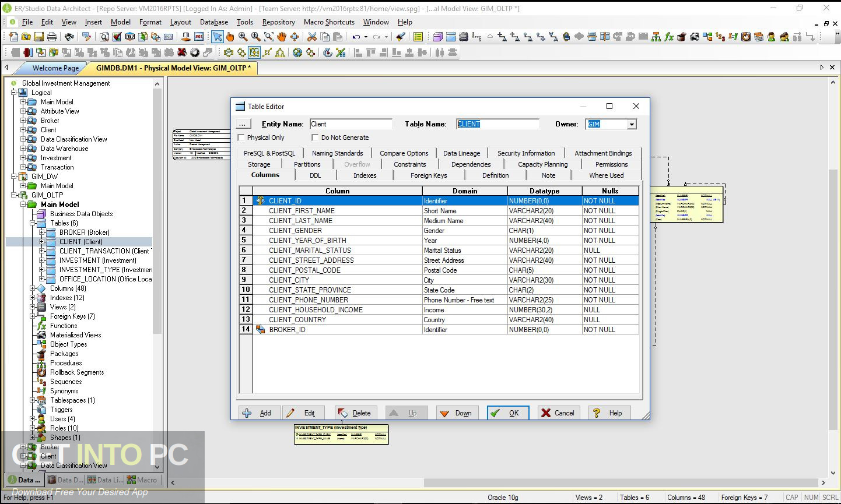Click the Table Name input field
The height and width of the screenshot is (504, 841).
point(497,124)
